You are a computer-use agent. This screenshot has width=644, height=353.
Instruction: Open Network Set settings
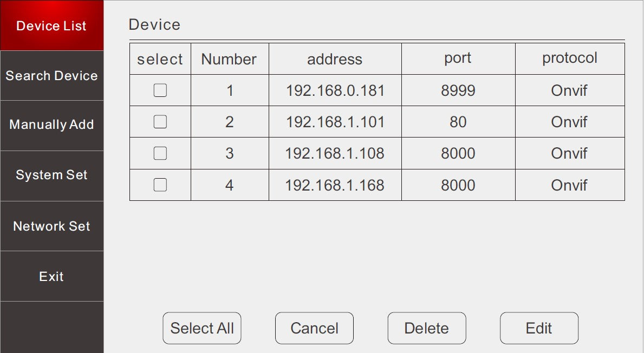tap(51, 226)
